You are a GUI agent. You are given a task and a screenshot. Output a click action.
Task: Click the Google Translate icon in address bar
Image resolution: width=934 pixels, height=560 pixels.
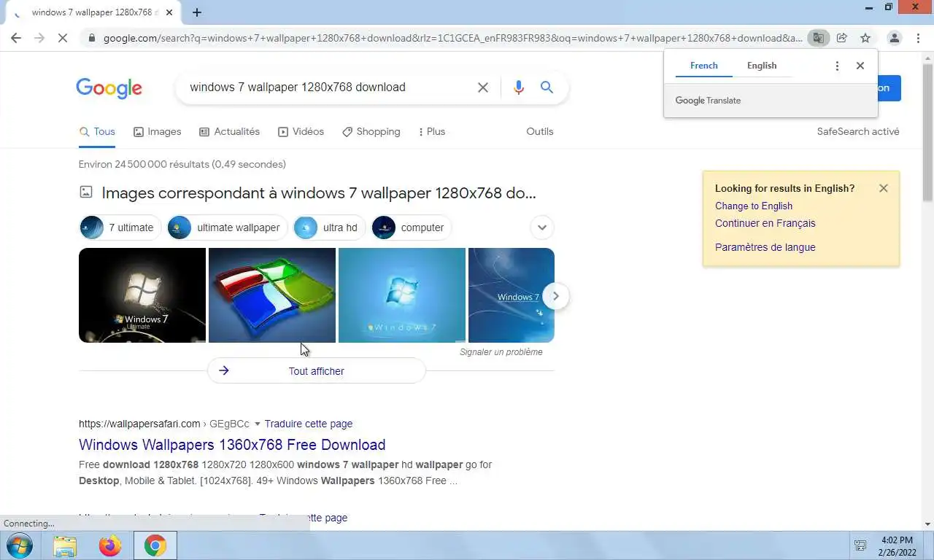818,38
